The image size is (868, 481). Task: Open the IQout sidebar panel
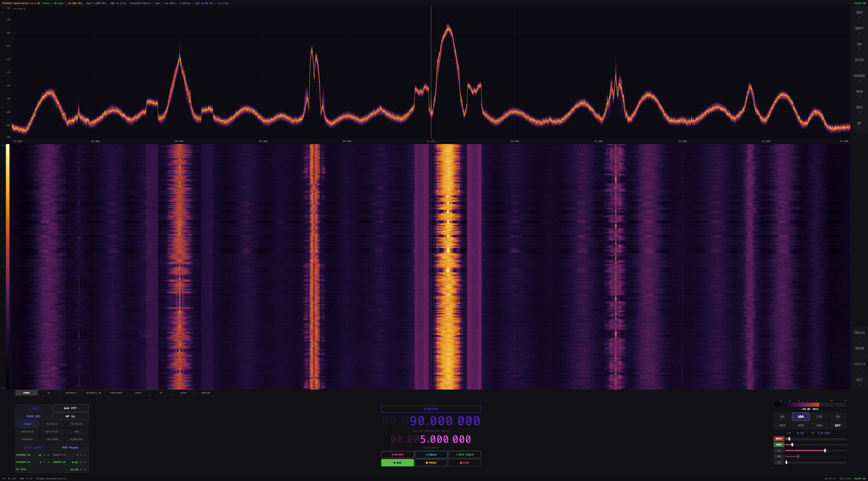click(859, 335)
